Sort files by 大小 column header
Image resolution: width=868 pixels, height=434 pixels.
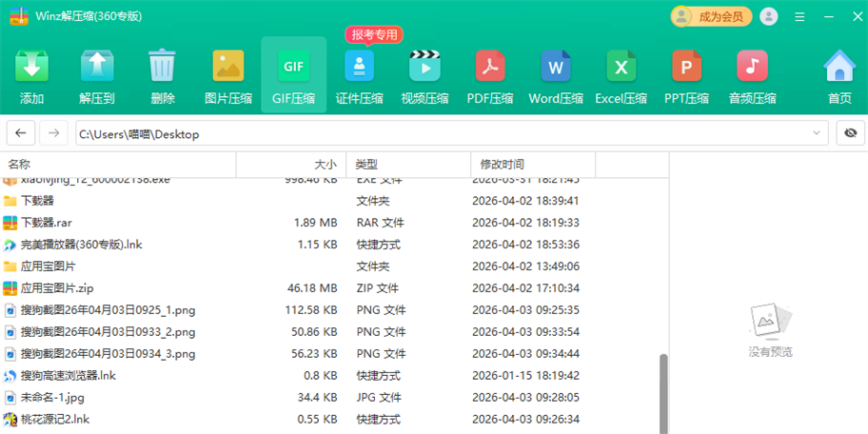click(x=325, y=165)
